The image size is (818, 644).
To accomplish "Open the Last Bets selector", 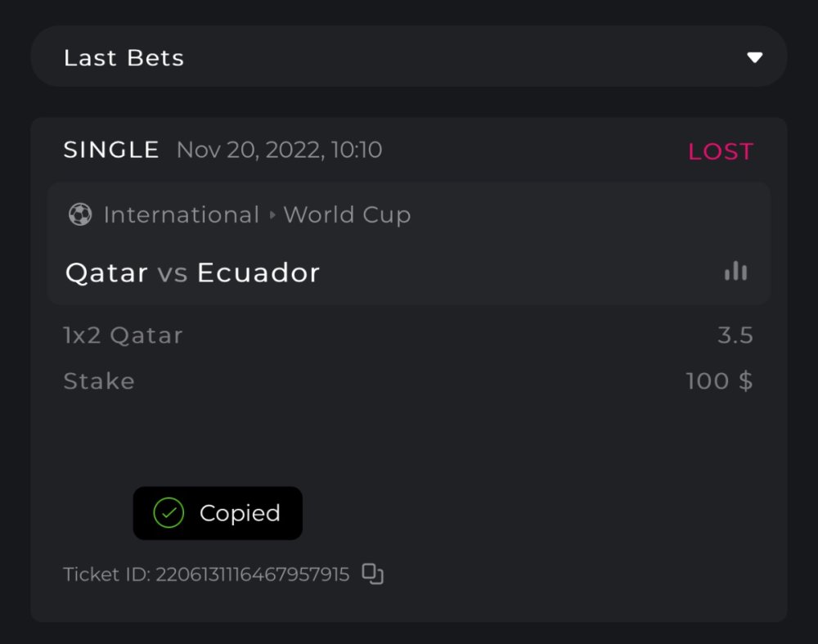I will 407,57.
